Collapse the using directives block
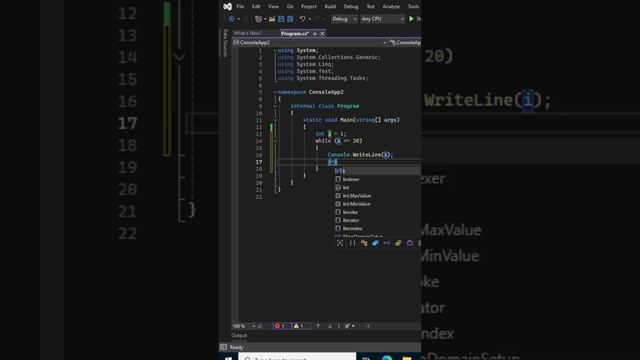The image size is (640, 360). pos(275,51)
